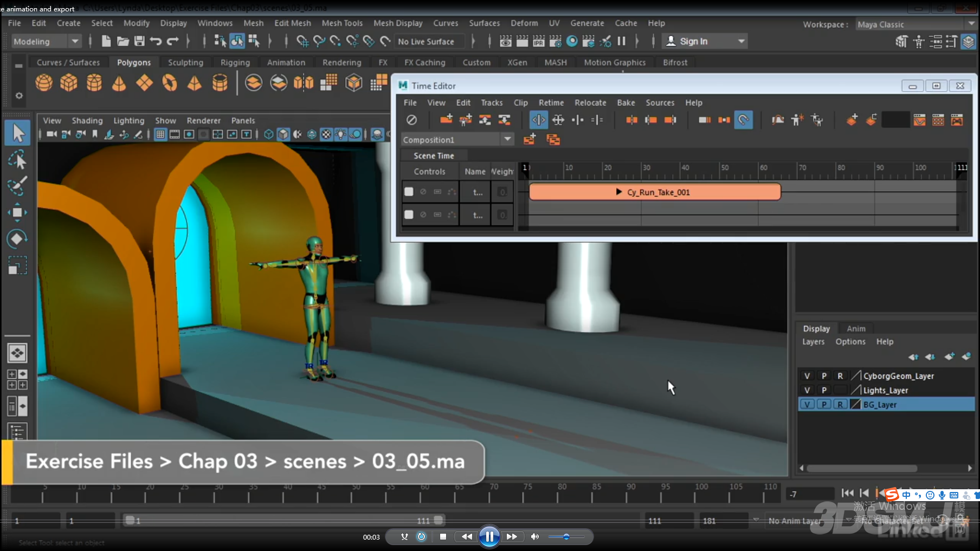Image resolution: width=980 pixels, height=551 pixels.
Task: Create a polygon cone from shelf
Action: click(119, 83)
